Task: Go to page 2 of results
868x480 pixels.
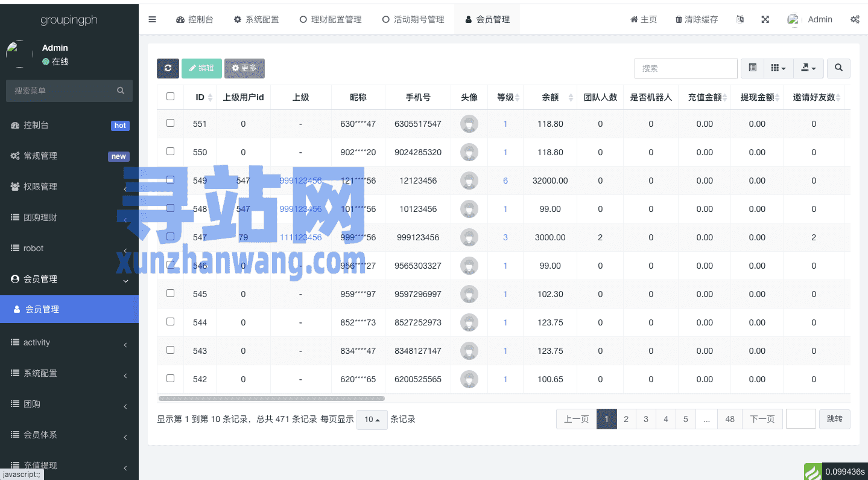Action: (x=626, y=419)
